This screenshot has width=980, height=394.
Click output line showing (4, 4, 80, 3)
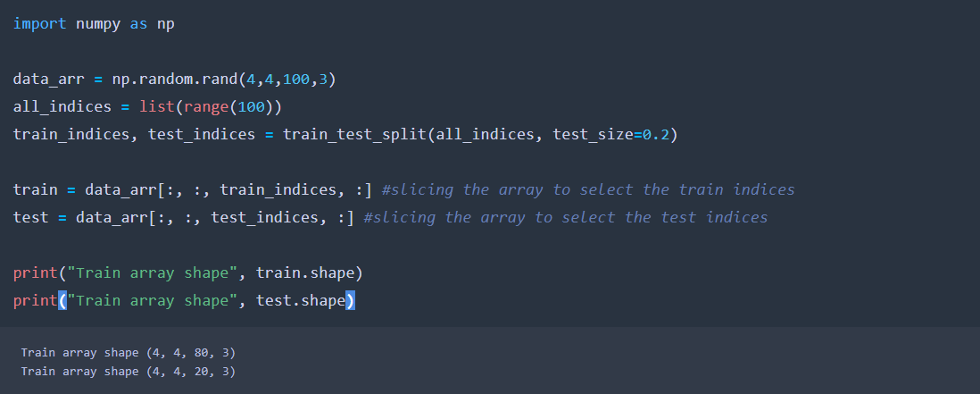pyautogui.click(x=129, y=353)
